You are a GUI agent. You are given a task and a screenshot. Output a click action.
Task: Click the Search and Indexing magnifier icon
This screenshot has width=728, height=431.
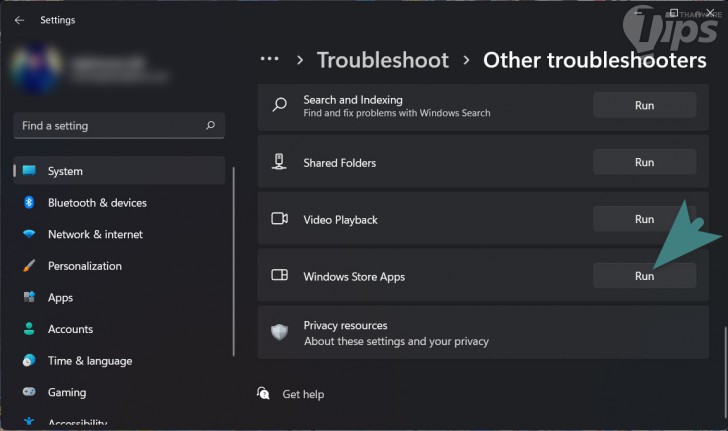pyautogui.click(x=280, y=104)
